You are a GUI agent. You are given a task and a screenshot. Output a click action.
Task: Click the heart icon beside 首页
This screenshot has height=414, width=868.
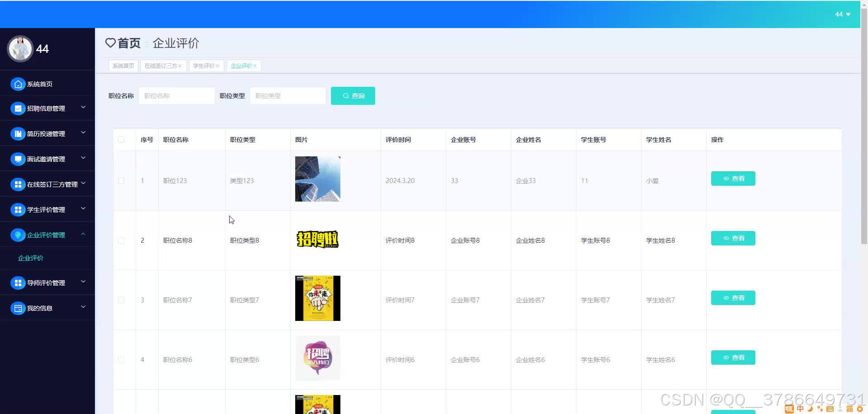[x=110, y=43]
